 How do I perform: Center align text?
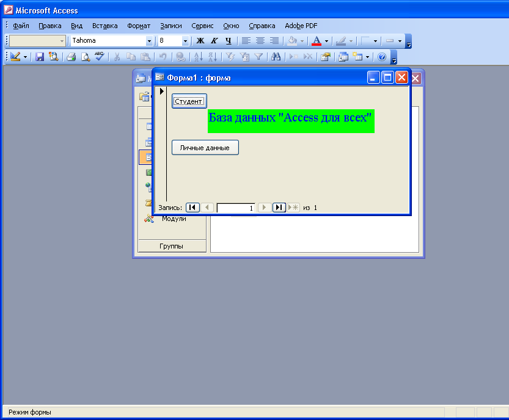[x=260, y=40]
